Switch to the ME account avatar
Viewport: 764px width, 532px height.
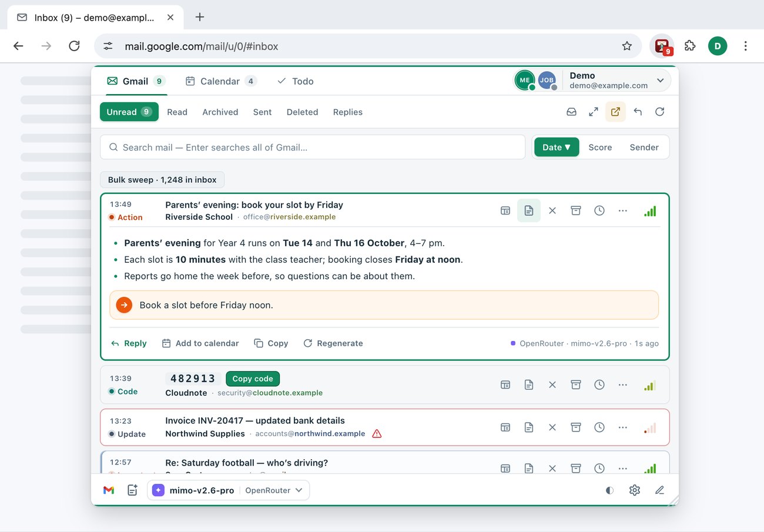tap(525, 81)
